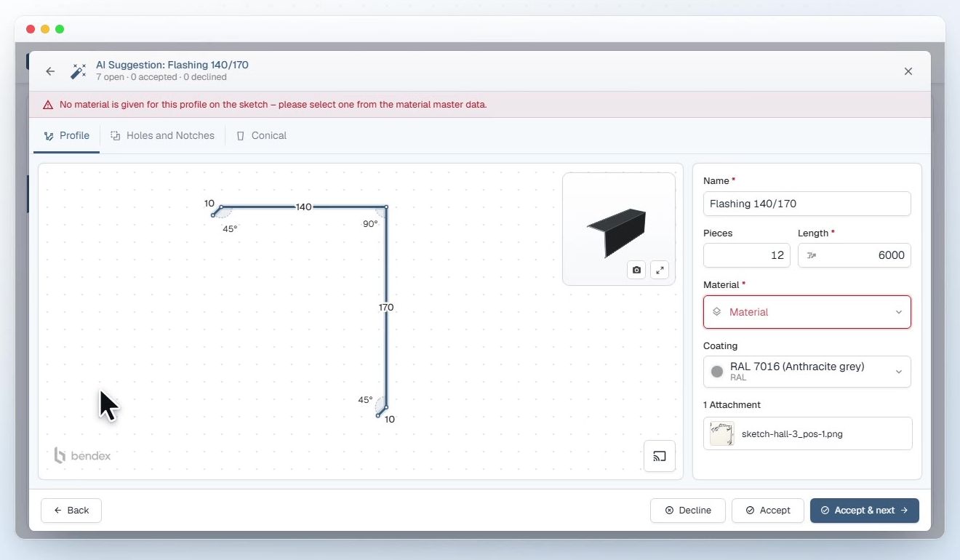Open the Holes and Notches tab
This screenshot has width=960, height=560.
163,136
